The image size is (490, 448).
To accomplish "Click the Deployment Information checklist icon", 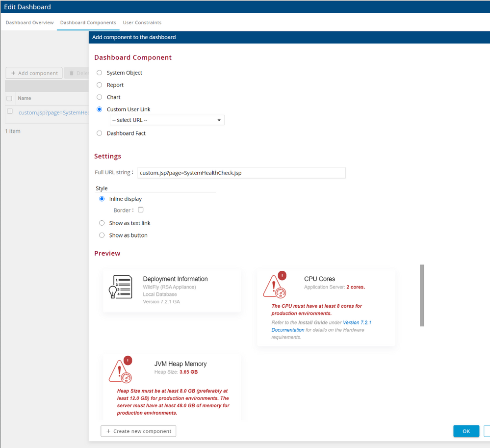I will click(120, 287).
